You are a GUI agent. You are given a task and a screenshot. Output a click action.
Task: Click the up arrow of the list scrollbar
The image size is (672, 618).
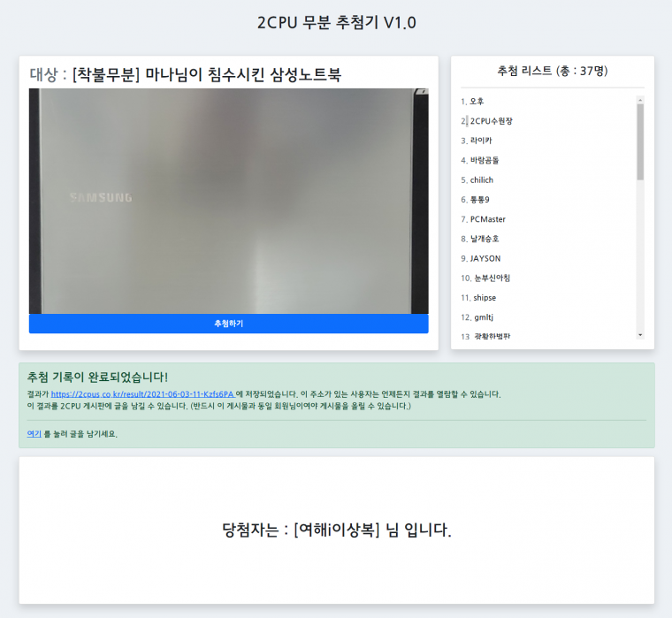(x=640, y=100)
